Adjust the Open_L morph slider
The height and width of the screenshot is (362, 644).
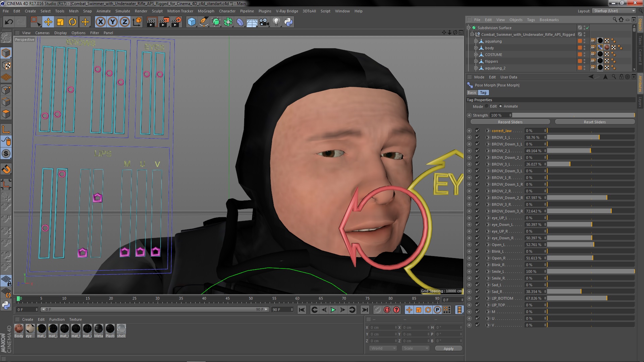(x=591, y=245)
